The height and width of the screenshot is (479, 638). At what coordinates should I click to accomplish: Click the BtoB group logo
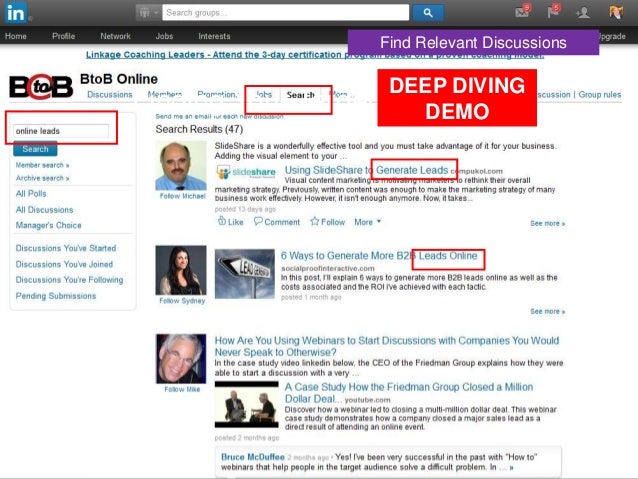coord(41,87)
